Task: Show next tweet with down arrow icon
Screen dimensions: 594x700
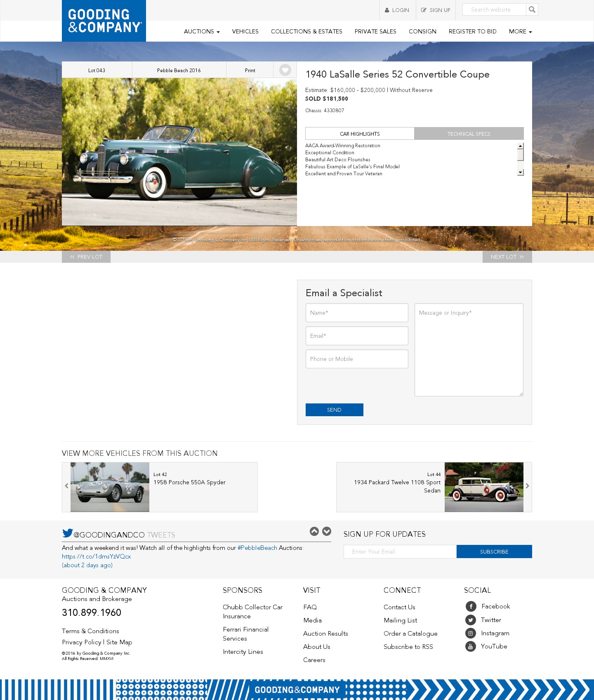Action: tap(327, 531)
